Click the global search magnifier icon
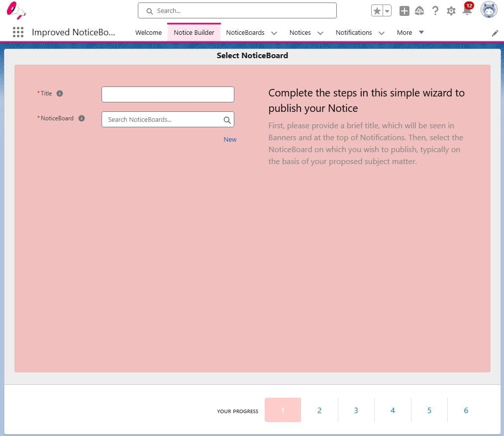This screenshot has width=504, height=436. (x=149, y=11)
